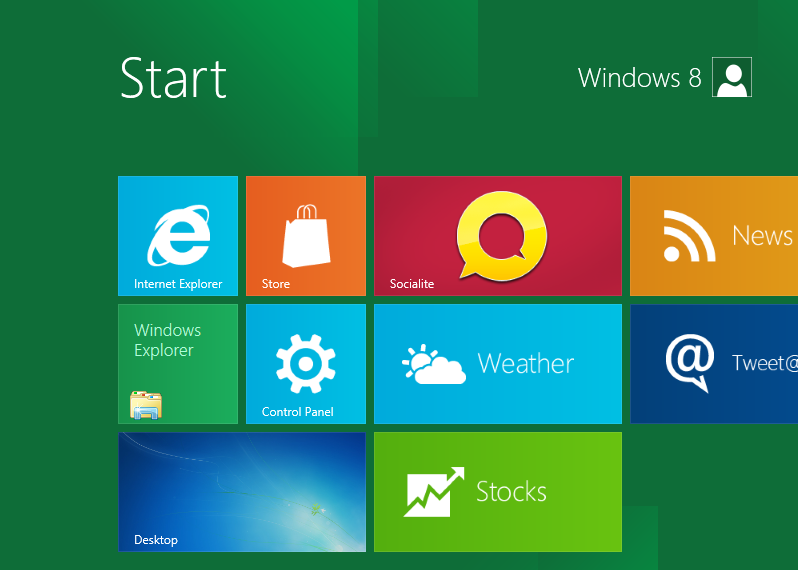Click the Windows Explorer tile text
The image size is (798, 570).
[167, 340]
